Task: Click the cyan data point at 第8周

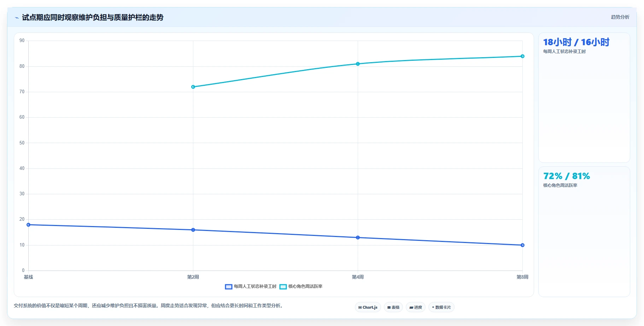Action: click(x=522, y=56)
